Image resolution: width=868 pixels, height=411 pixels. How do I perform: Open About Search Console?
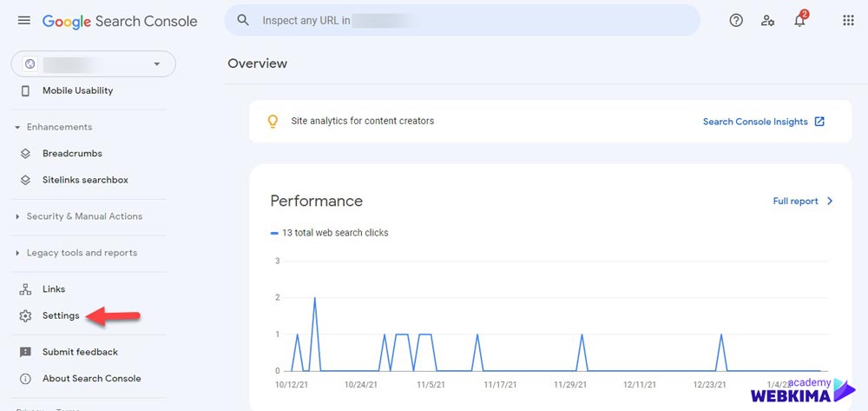pyautogui.click(x=91, y=379)
